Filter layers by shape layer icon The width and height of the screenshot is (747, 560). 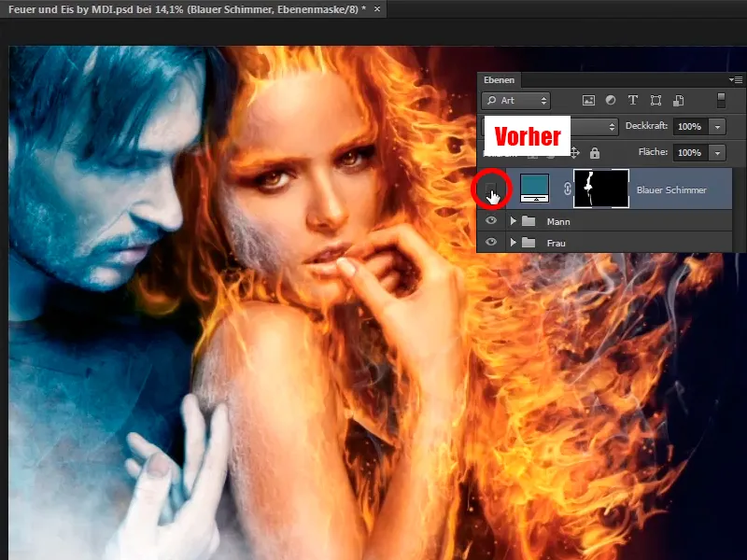click(x=655, y=101)
